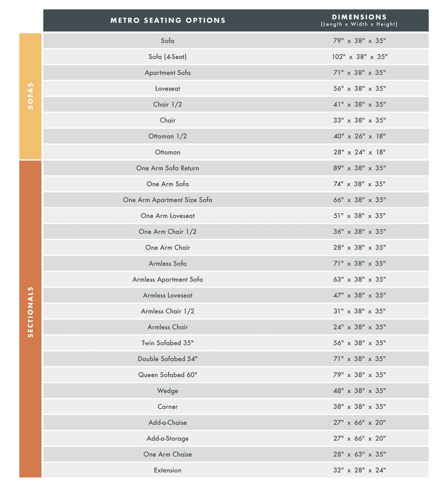Select the Wedge row name
Viewport: 448px width, 487px height.
tap(168, 391)
